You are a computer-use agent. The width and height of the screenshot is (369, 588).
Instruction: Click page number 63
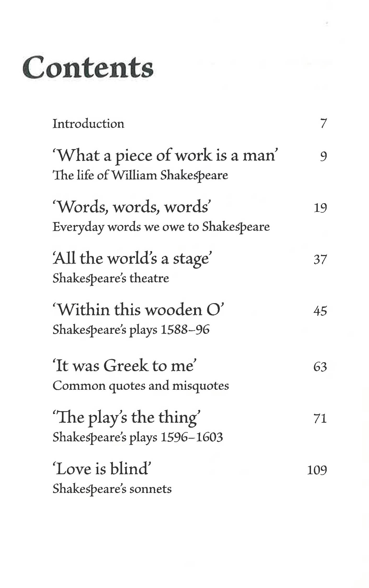pos(320,367)
